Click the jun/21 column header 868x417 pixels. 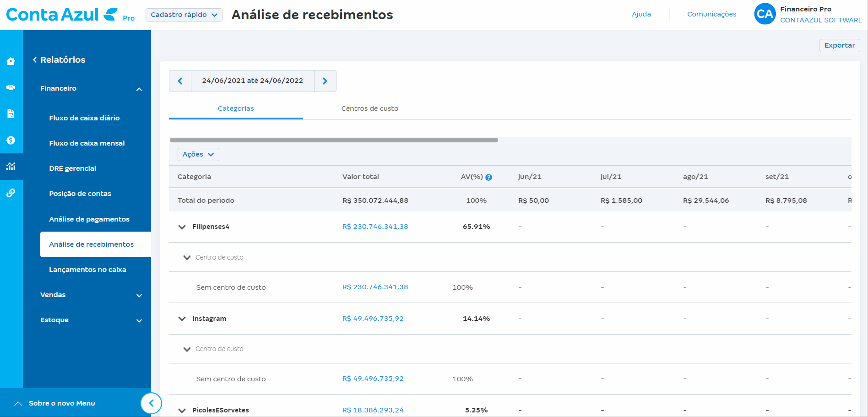point(530,177)
